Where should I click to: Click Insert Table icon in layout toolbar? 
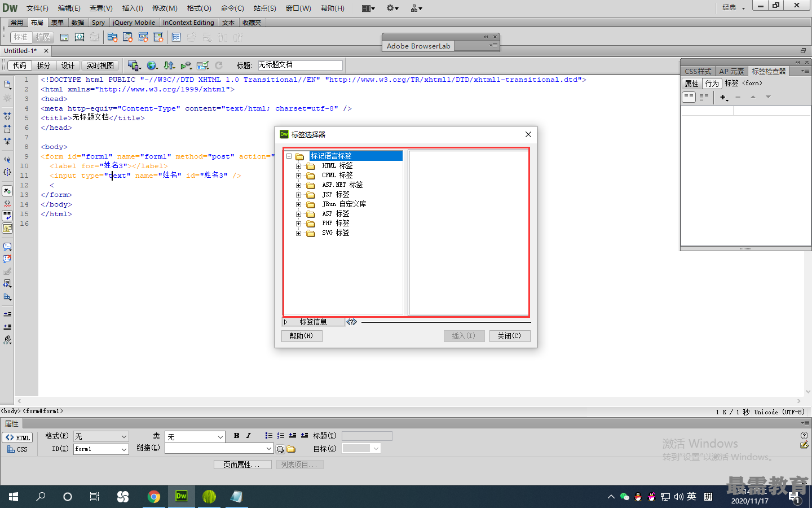[x=176, y=37]
